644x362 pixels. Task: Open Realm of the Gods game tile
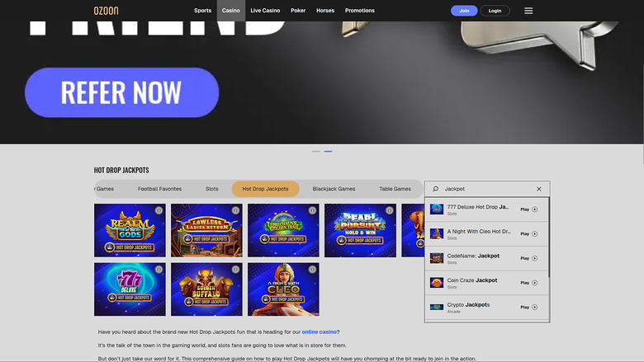(x=130, y=230)
